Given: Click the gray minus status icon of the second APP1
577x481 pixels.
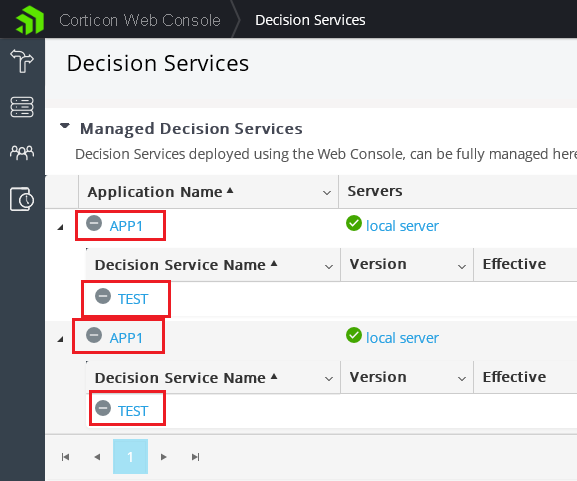Looking at the screenshot, I should click(94, 335).
